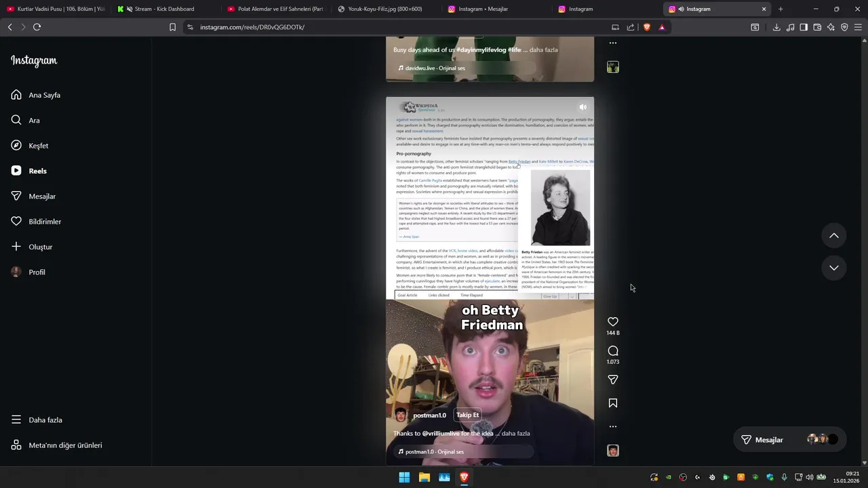
Task: Reload the page
Action: 37,27
